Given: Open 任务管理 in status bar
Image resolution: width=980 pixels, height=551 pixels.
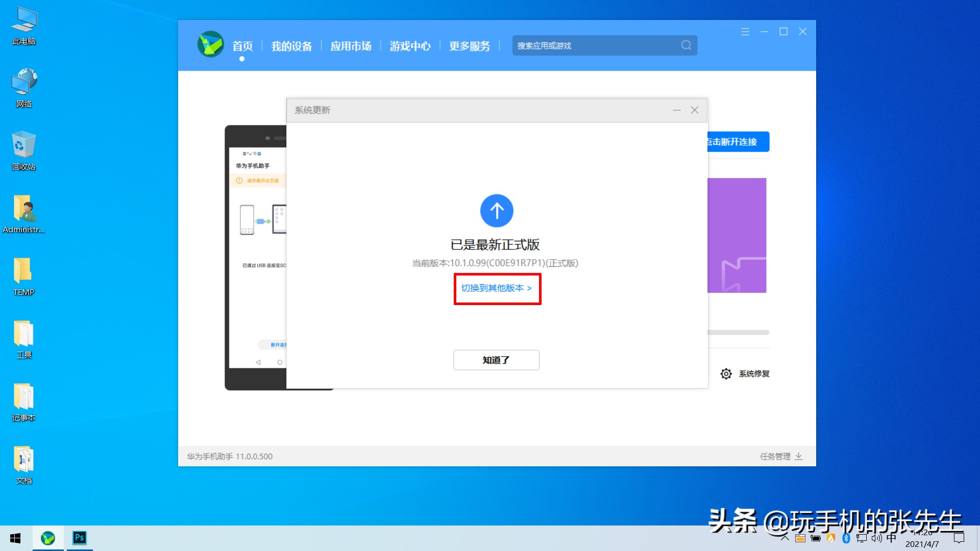Looking at the screenshot, I should pos(775,457).
